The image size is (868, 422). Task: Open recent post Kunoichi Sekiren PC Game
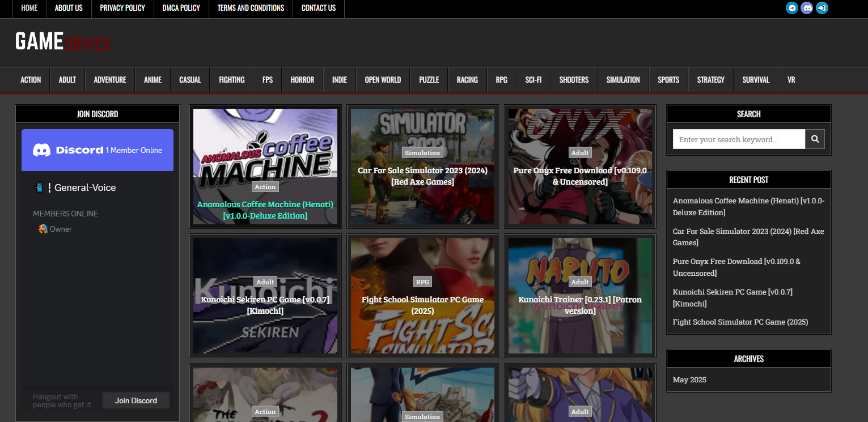pos(732,298)
